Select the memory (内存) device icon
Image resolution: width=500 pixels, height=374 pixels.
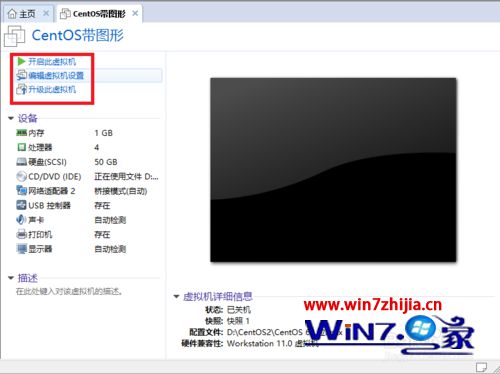coord(21,133)
